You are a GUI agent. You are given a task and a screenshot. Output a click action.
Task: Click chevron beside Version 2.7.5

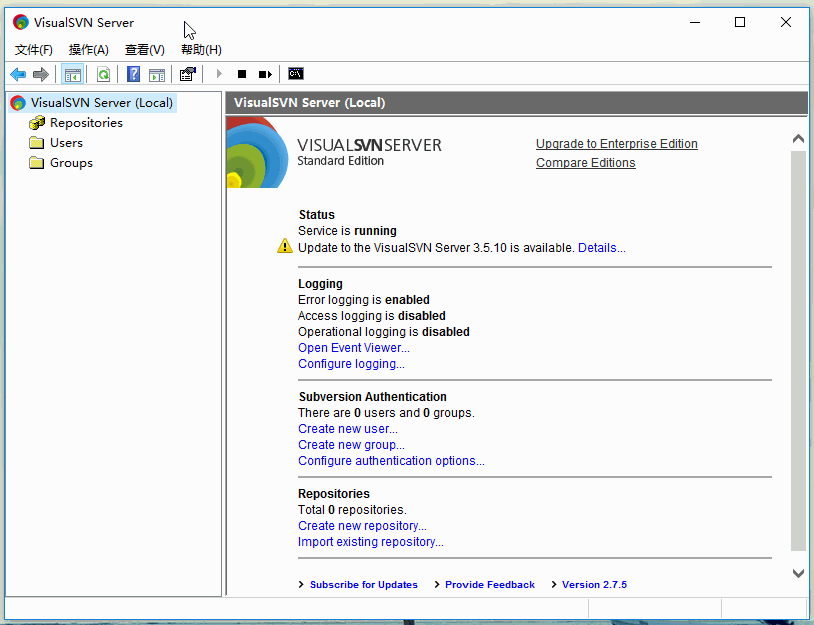click(x=553, y=585)
